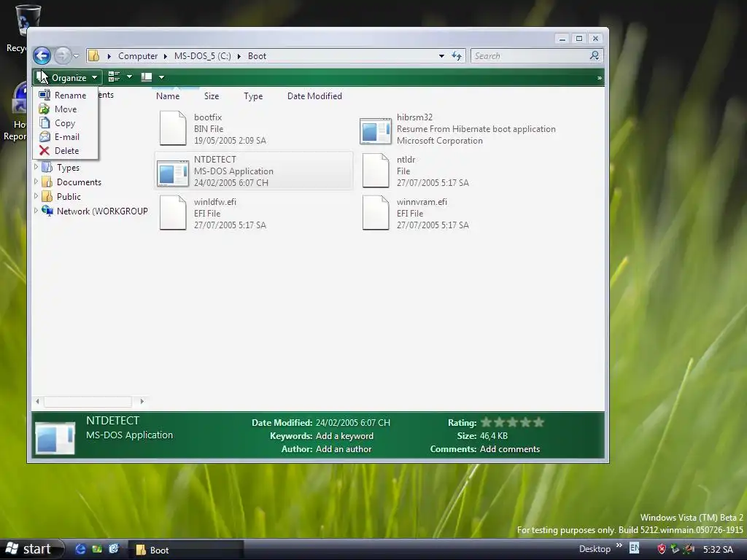Click the NTDETECT preview thumbnail in details pane
The height and width of the screenshot is (560, 747).
tap(55, 437)
